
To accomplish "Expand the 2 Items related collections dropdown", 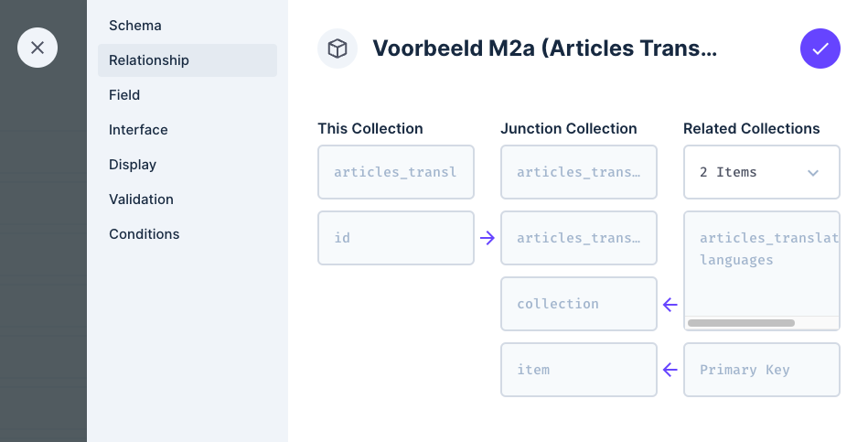I will (x=761, y=172).
